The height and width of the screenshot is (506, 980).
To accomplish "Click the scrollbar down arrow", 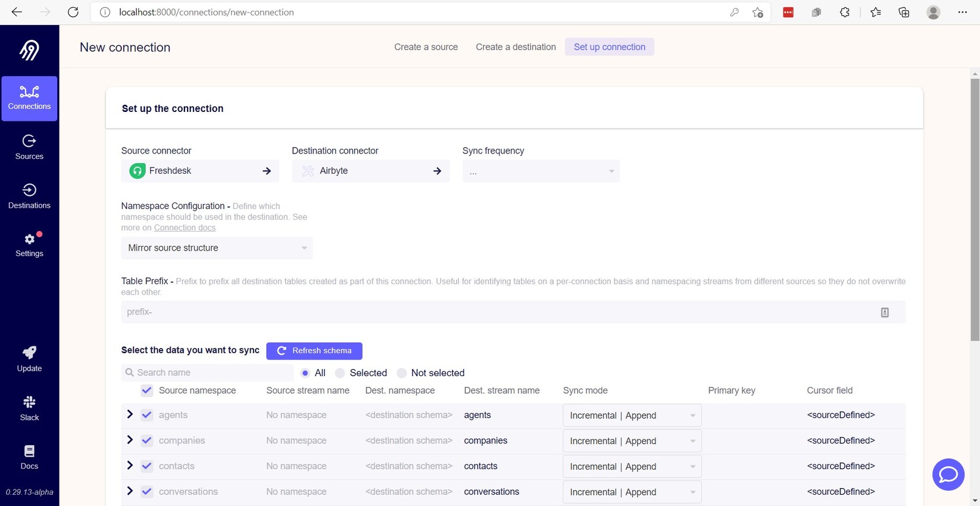I will click(975, 501).
